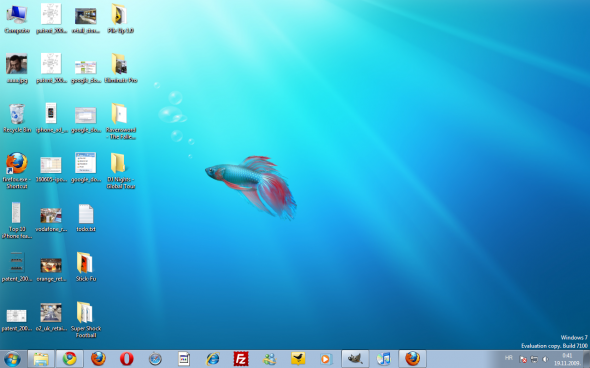Open the document app icon left of Internet Explorer

point(184,359)
